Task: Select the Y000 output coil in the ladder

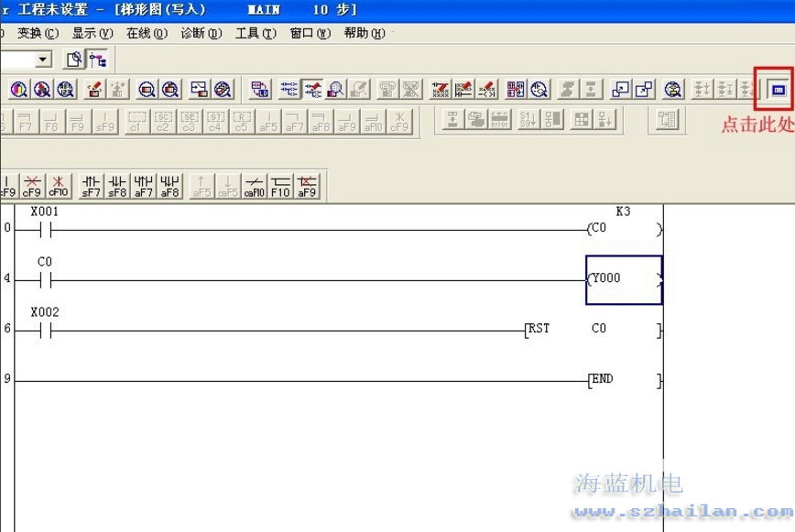Action: pos(623,279)
